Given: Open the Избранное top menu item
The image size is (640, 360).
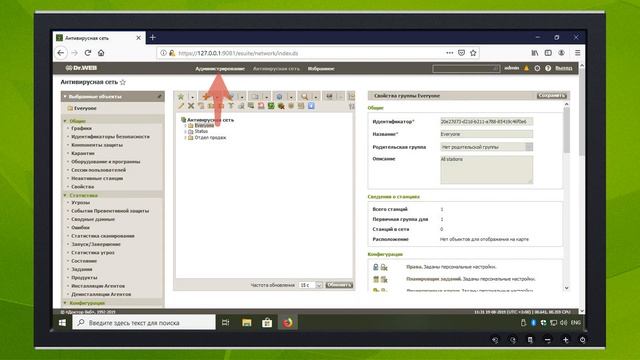Looking at the screenshot, I should tap(321, 69).
